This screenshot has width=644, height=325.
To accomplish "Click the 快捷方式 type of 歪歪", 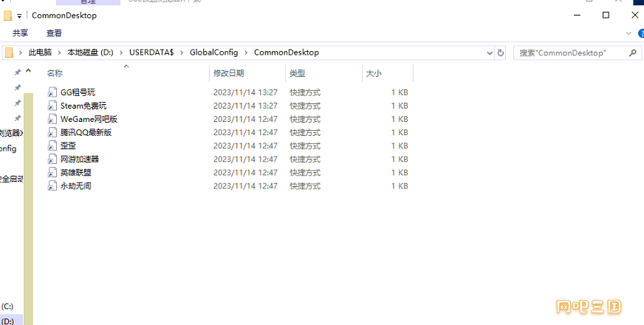I will click(305, 146).
